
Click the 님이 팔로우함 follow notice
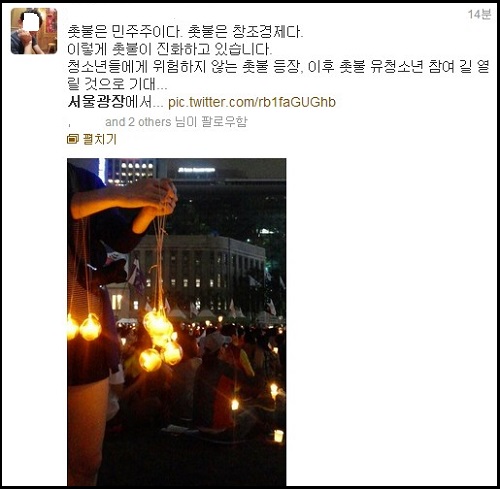click(x=211, y=122)
